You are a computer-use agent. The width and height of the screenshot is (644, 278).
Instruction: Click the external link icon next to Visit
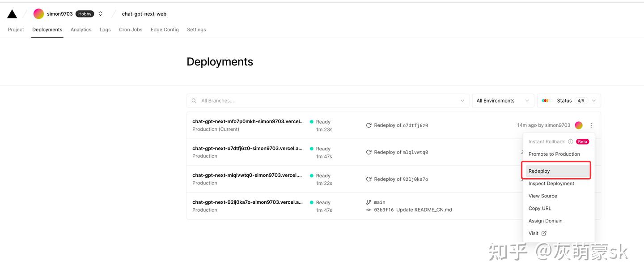(544, 233)
